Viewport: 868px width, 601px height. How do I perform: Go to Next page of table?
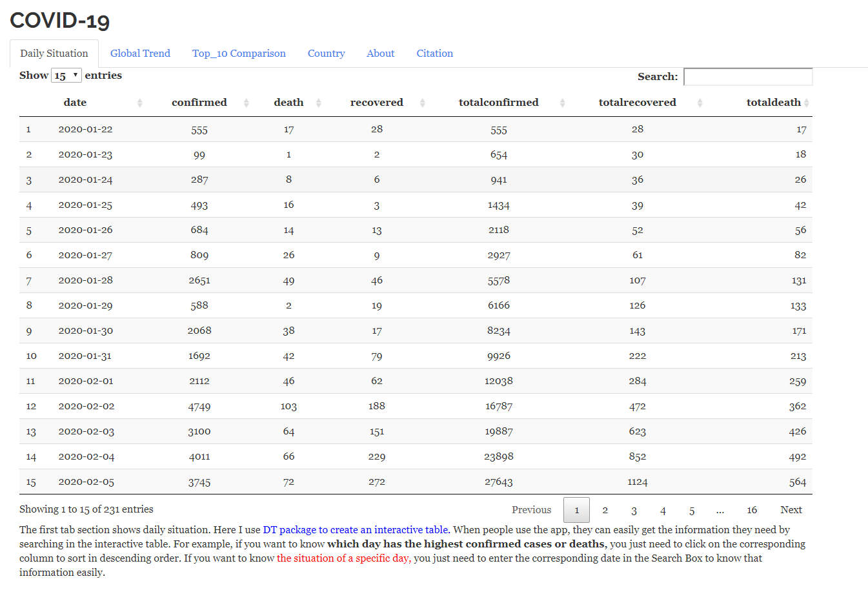[791, 510]
